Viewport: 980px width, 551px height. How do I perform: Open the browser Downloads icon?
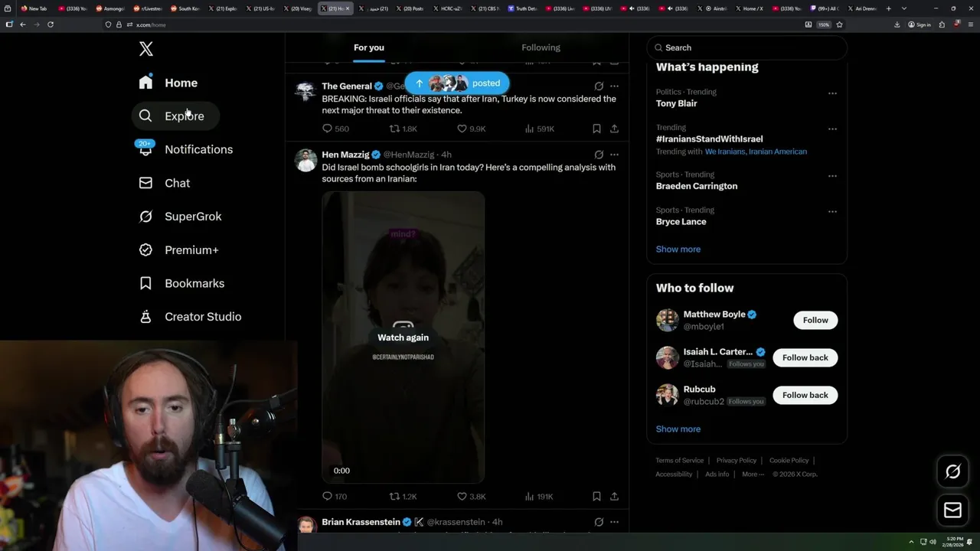pyautogui.click(x=897, y=24)
